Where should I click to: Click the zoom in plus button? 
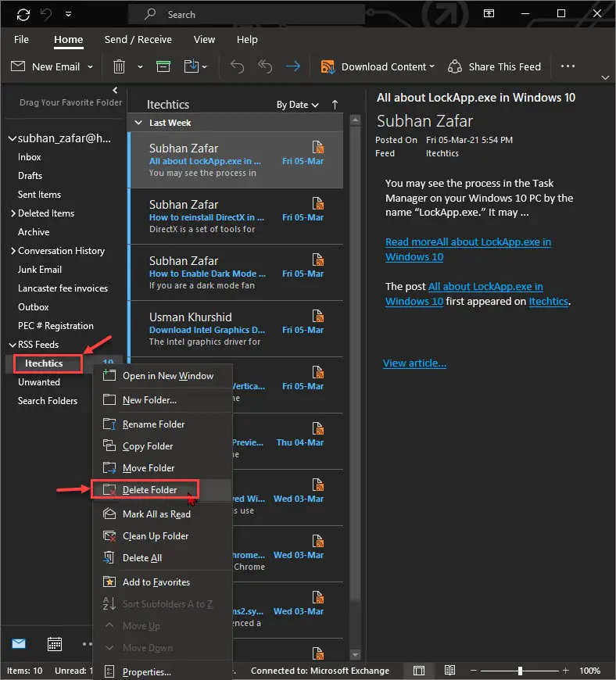(x=565, y=671)
